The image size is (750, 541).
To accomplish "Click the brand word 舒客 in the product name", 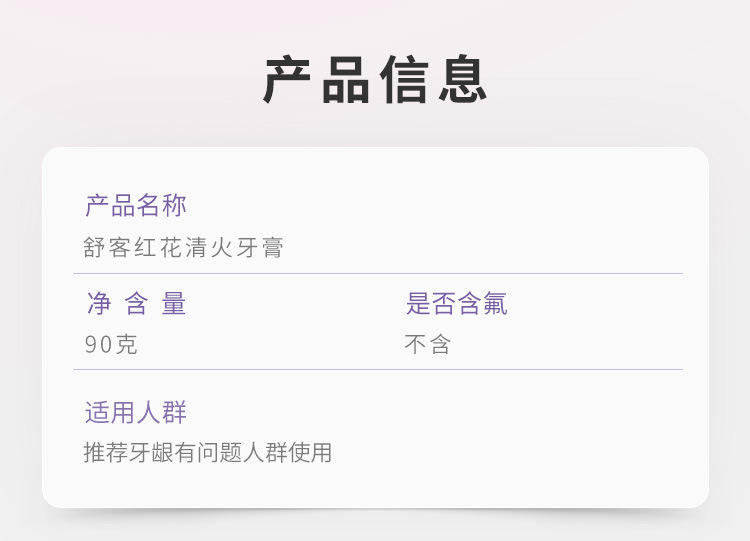I will pos(108,247).
